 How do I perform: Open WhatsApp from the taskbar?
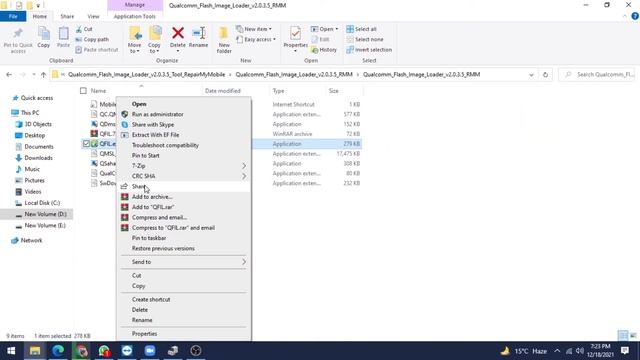click(104, 351)
